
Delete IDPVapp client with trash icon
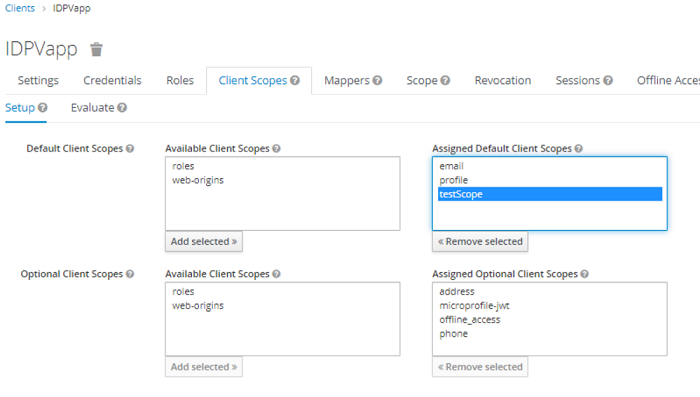coord(96,49)
